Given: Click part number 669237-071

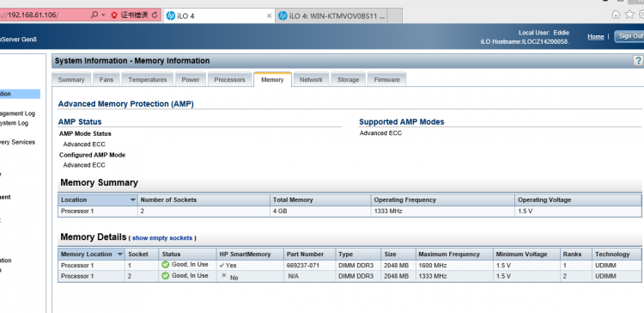Looking at the screenshot, I should [x=303, y=266].
